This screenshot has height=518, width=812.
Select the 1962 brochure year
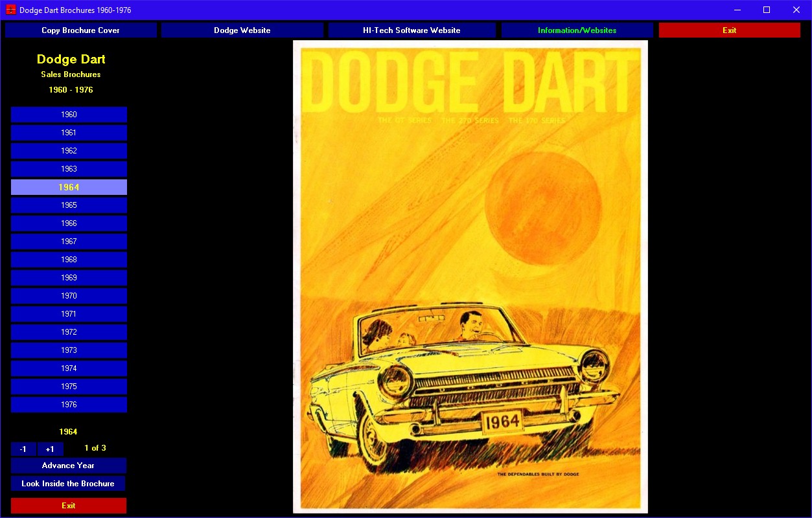coord(69,151)
